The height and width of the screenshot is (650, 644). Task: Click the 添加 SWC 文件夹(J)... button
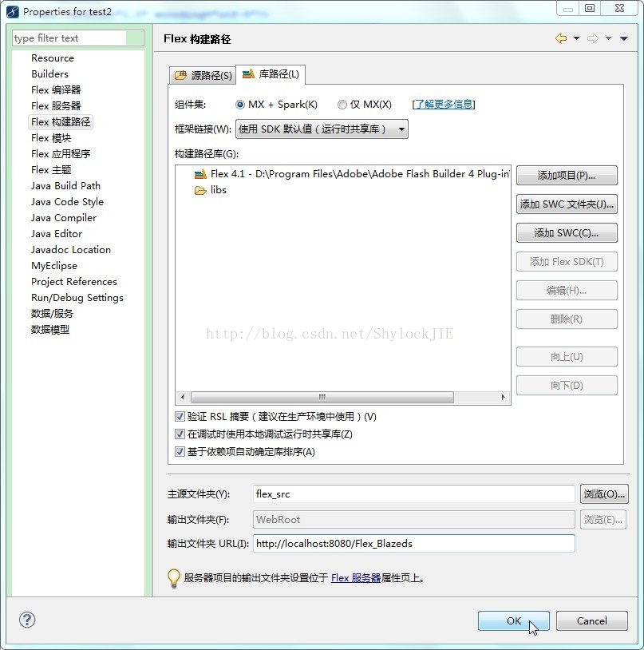[567, 204]
